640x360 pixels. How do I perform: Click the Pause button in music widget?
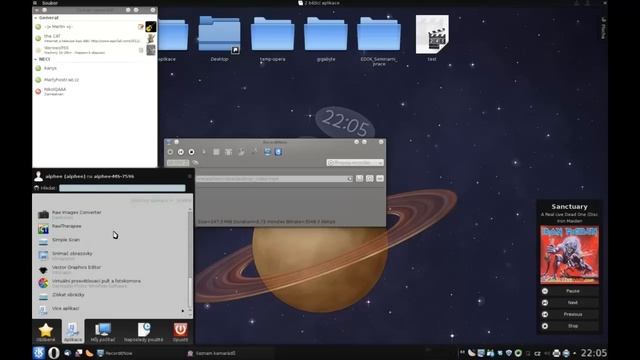pos(569,291)
